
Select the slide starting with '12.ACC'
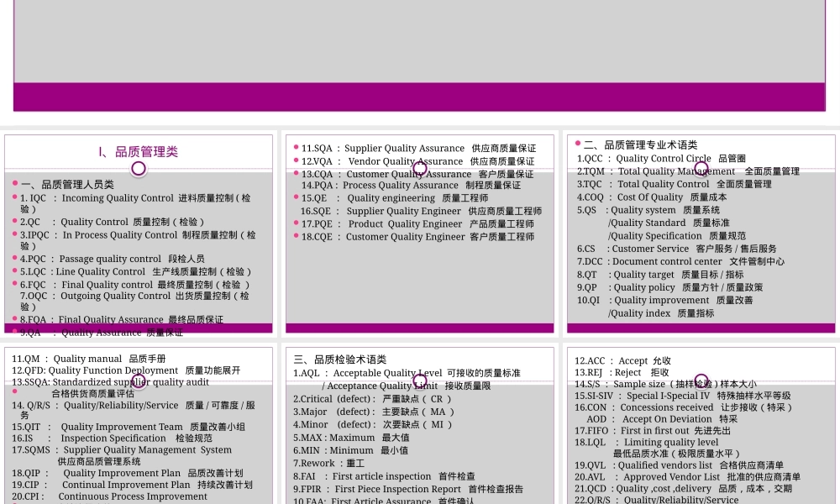point(701,426)
